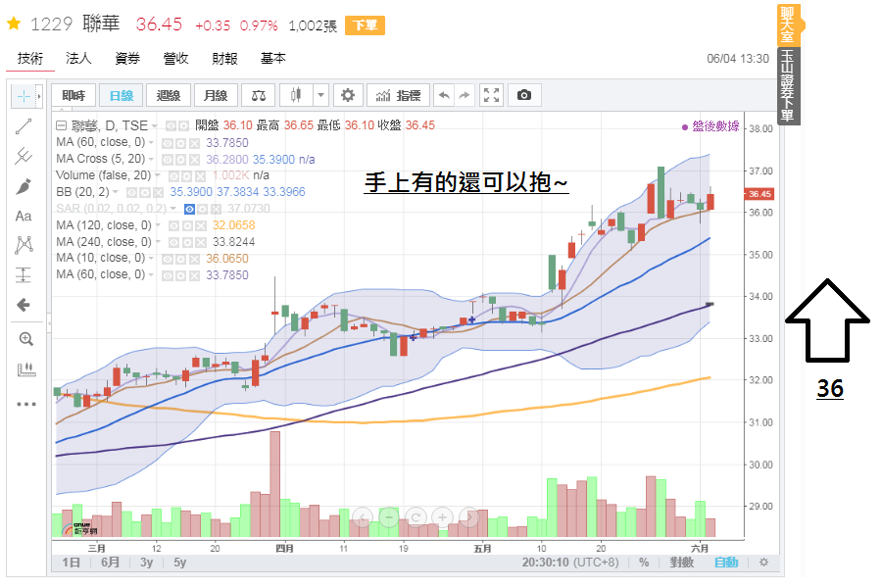Click the yellow favorite star beside 1229
The height and width of the screenshot is (588, 882).
coord(14,24)
